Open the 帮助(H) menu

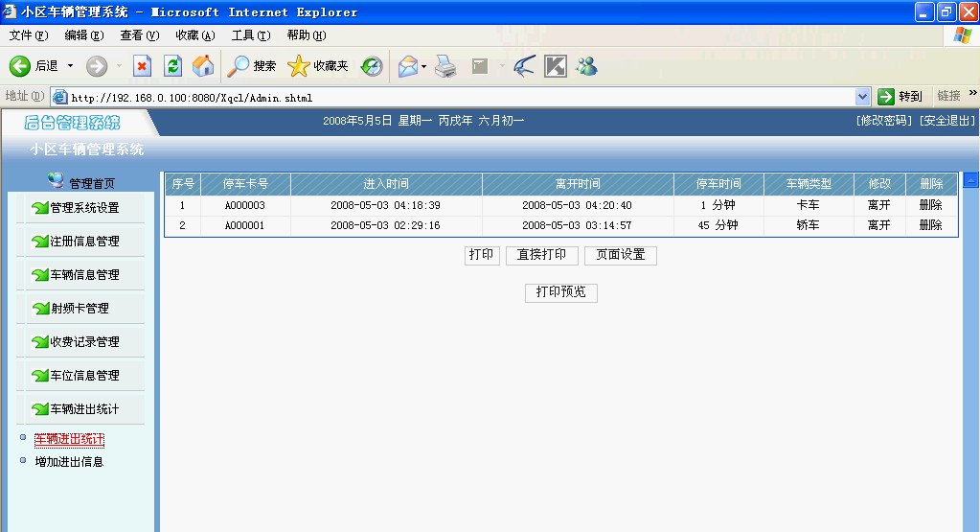click(x=307, y=35)
